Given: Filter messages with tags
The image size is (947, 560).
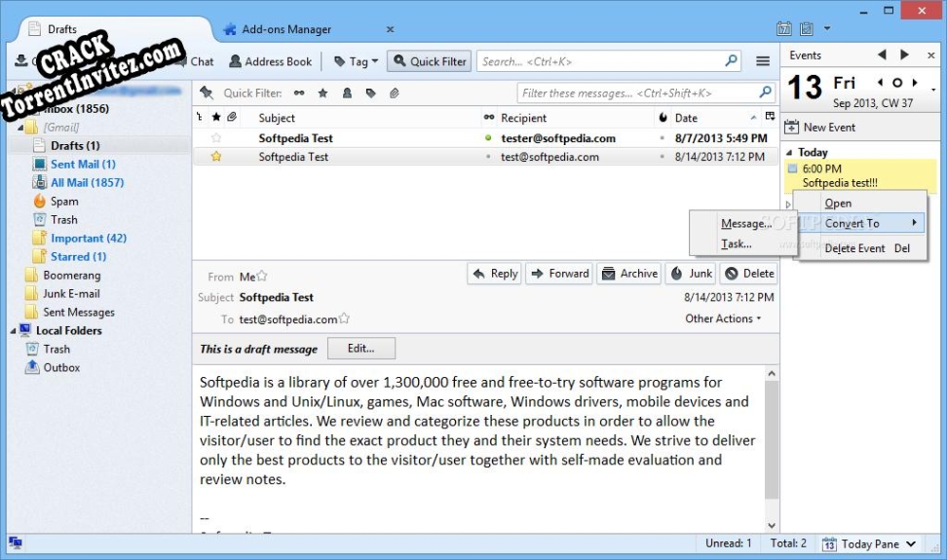Looking at the screenshot, I should [x=371, y=93].
